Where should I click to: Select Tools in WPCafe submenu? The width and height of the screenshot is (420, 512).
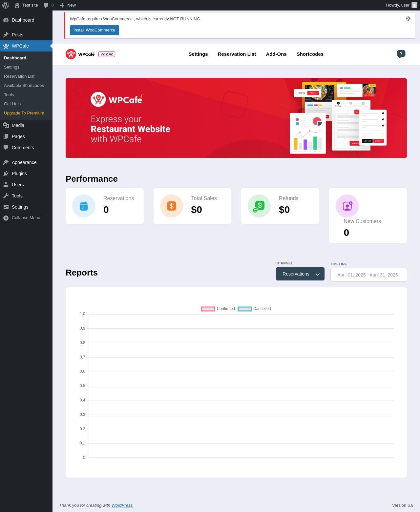click(26, 95)
